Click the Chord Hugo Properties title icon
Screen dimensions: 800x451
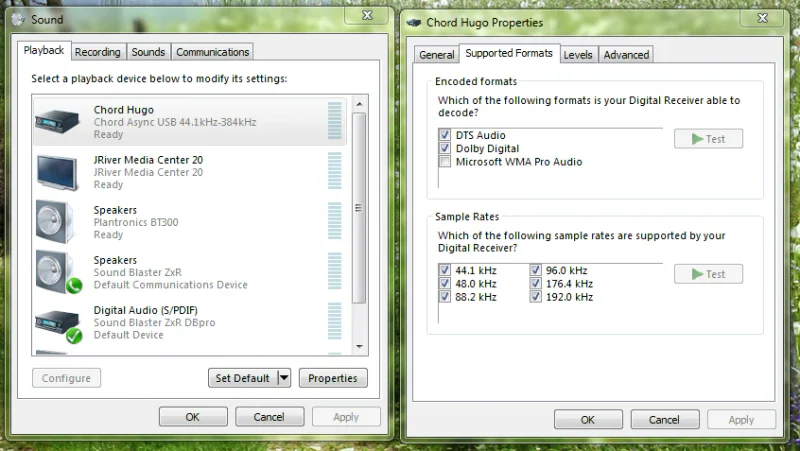(413, 22)
